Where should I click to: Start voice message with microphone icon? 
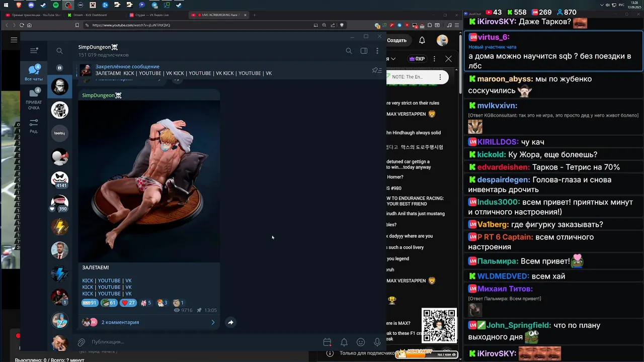(x=377, y=342)
